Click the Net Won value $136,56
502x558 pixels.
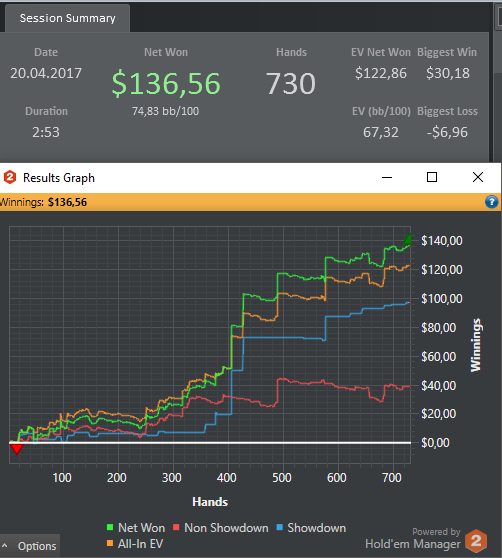(x=166, y=84)
